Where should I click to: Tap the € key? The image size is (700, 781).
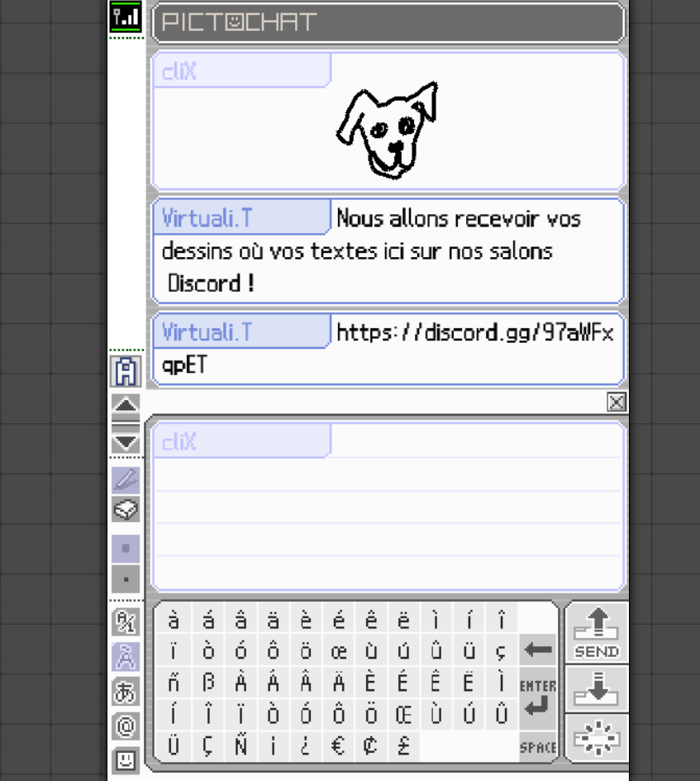pyautogui.click(x=338, y=745)
